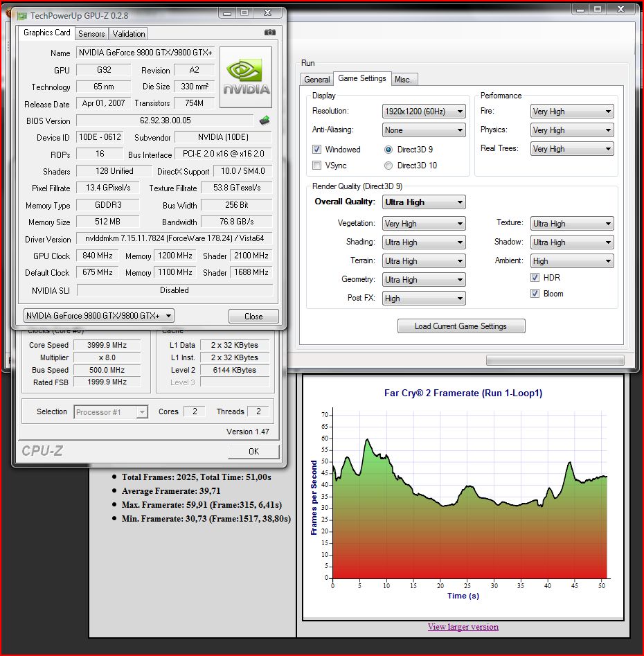644x656 pixels.
Task: Open the Shadow quality dropdown
Action: click(572, 242)
